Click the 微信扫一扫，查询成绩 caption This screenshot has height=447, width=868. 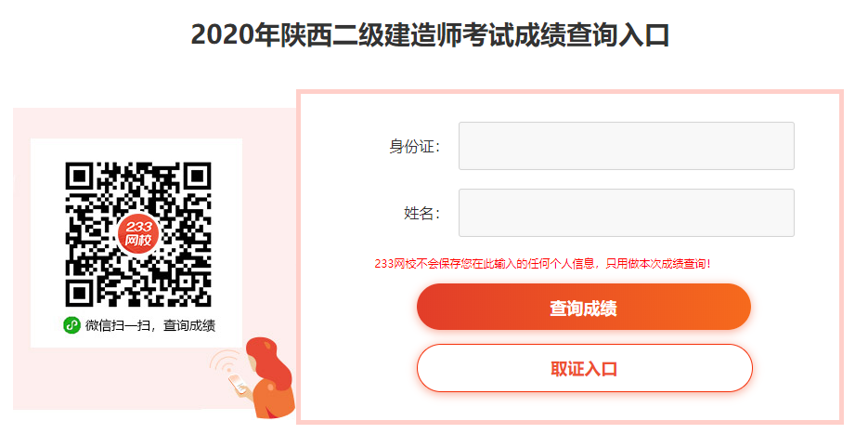point(150,325)
